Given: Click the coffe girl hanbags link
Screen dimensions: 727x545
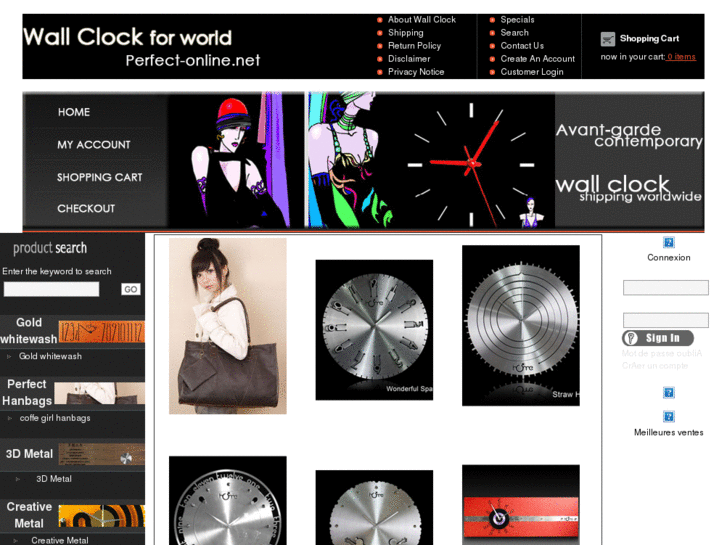Looking at the screenshot, I should [55, 418].
